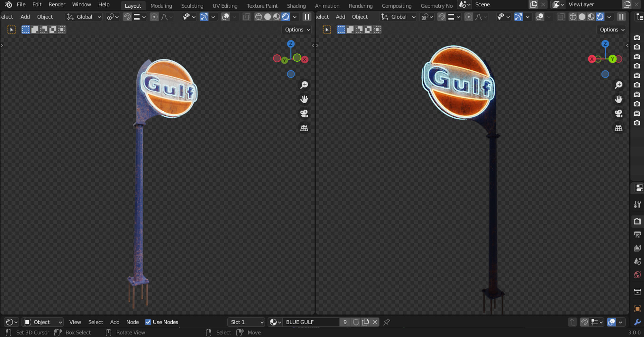Choose Set new selection mode in left viewport
644x337 pixels.
(25, 30)
